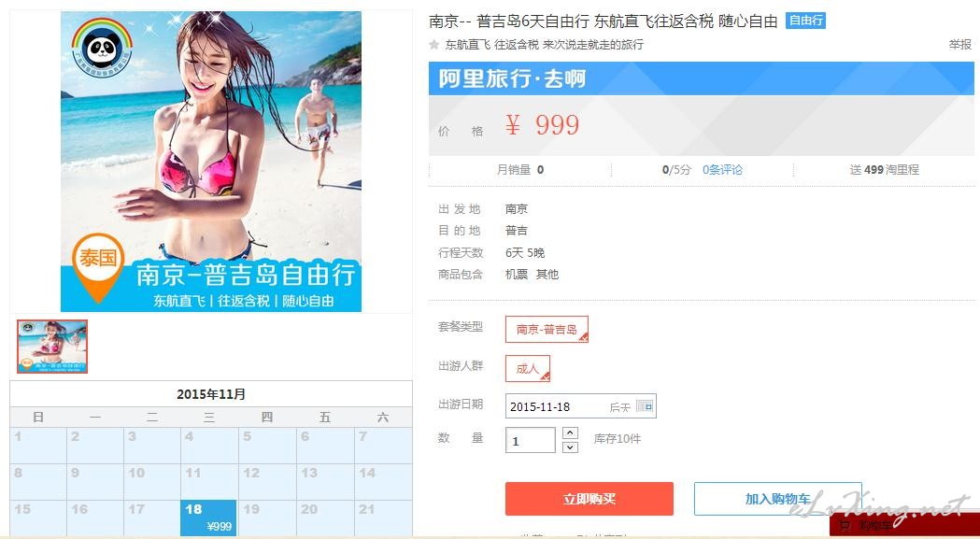
Task: Open the 0条评论 reviews link
Action: 722,169
